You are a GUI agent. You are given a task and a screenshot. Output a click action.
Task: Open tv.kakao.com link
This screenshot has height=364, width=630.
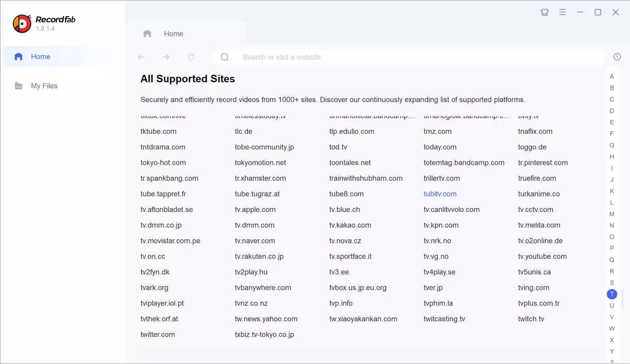tap(350, 225)
